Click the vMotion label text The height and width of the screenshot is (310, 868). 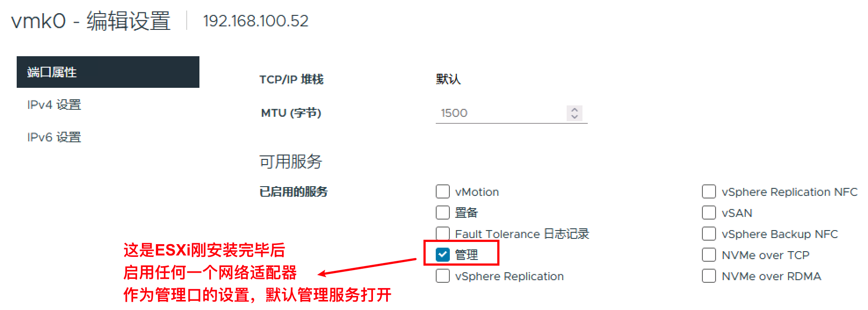(477, 192)
